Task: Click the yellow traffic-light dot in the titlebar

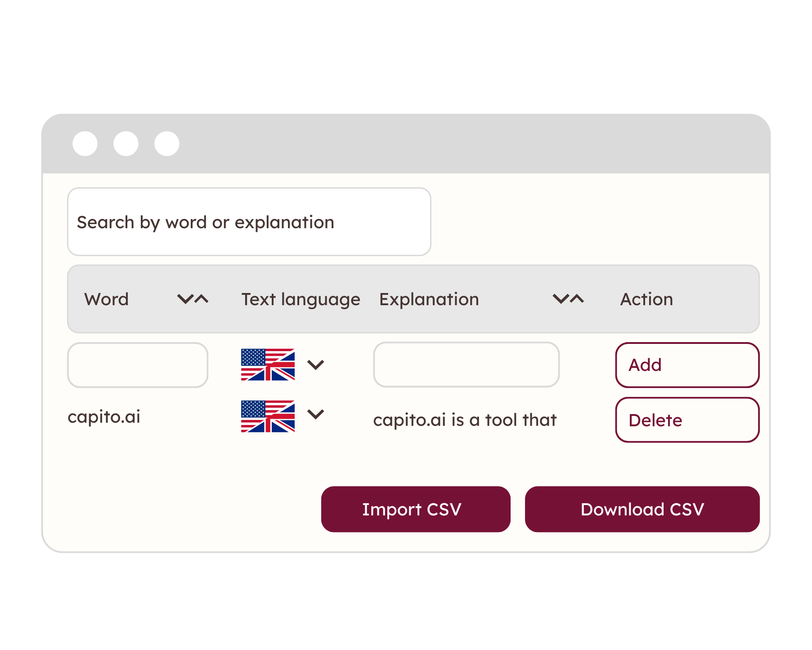Action: click(x=126, y=143)
